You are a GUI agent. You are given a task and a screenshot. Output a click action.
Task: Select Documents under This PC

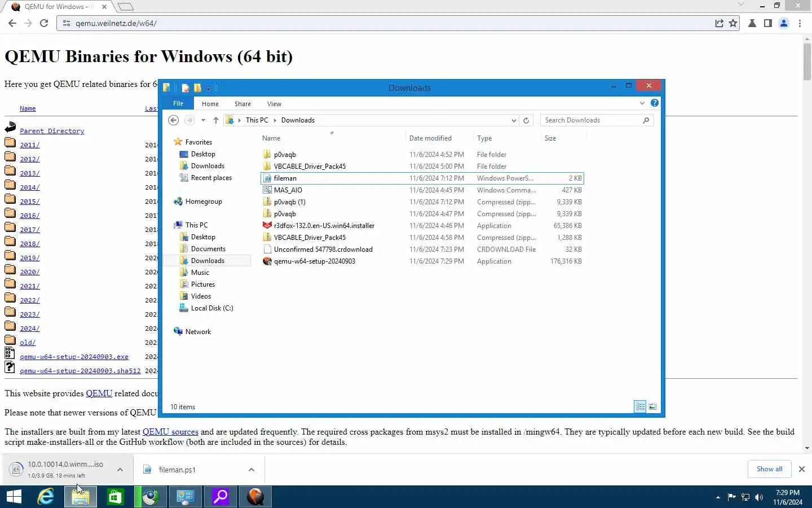tap(208, 249)
